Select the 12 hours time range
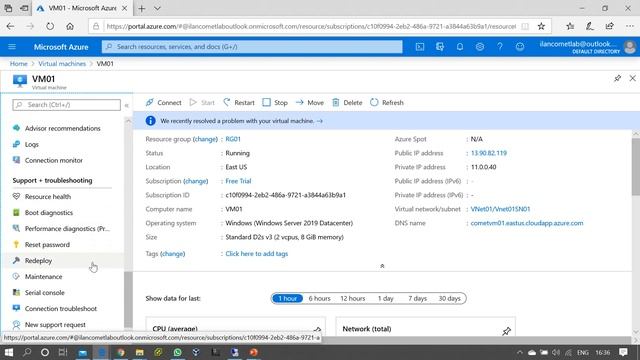 click(x=353, y=298)
